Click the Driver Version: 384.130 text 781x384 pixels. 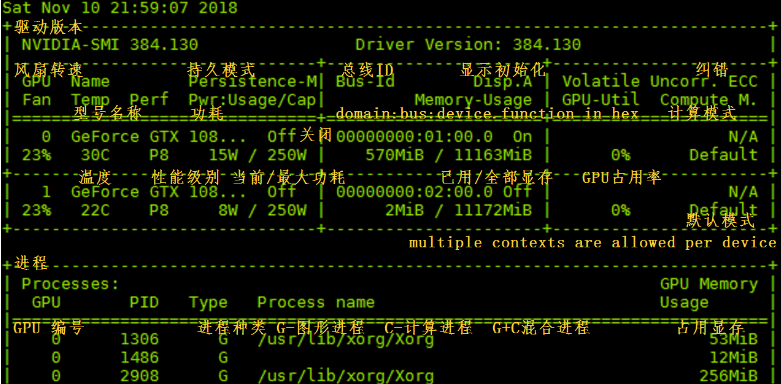[x=468, y=44]
